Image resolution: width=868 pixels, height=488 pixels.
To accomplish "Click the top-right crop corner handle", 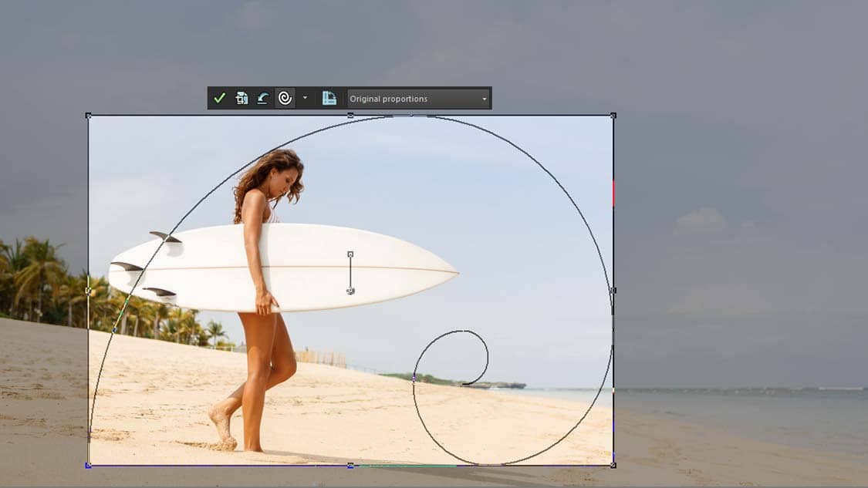I will pos(613,114).
